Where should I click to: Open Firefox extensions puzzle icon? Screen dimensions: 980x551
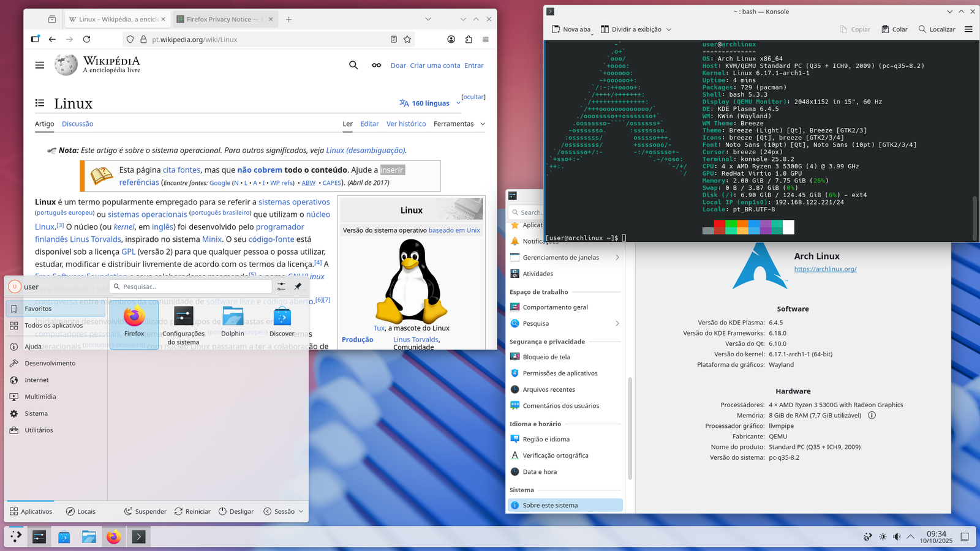pyautogui.click(x=469, y=39)
